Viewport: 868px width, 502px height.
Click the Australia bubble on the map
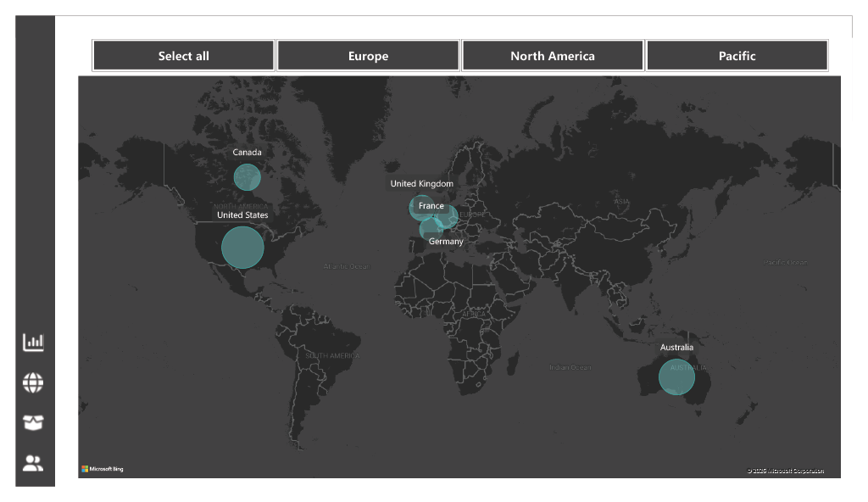tap(676, 376)
